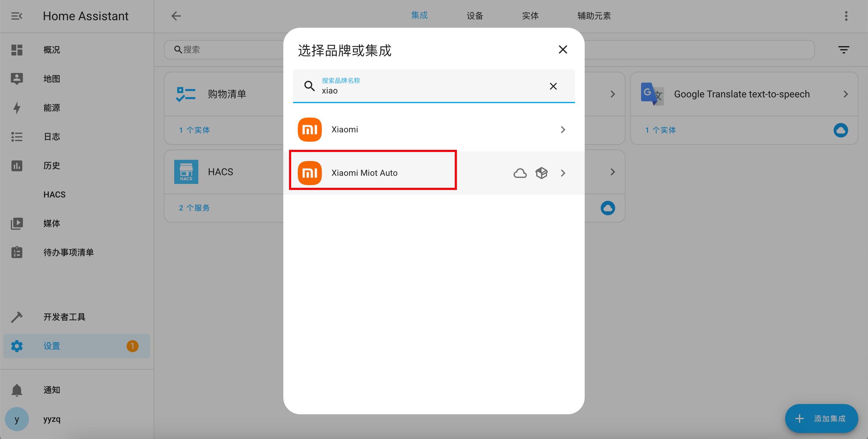This screenshot has height=439, width=868.
Task: Click the Google Translate logo icon
Action: coord(652,94)
